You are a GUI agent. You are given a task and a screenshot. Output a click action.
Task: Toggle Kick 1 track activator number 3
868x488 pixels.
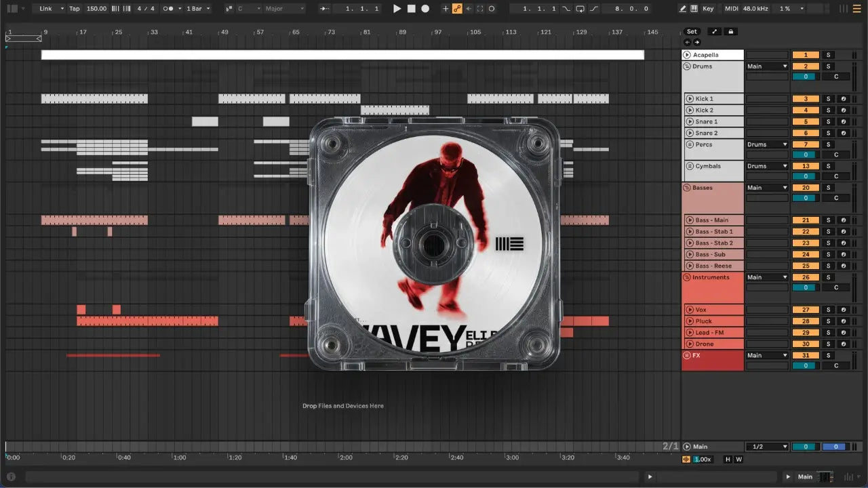[806, 99]
